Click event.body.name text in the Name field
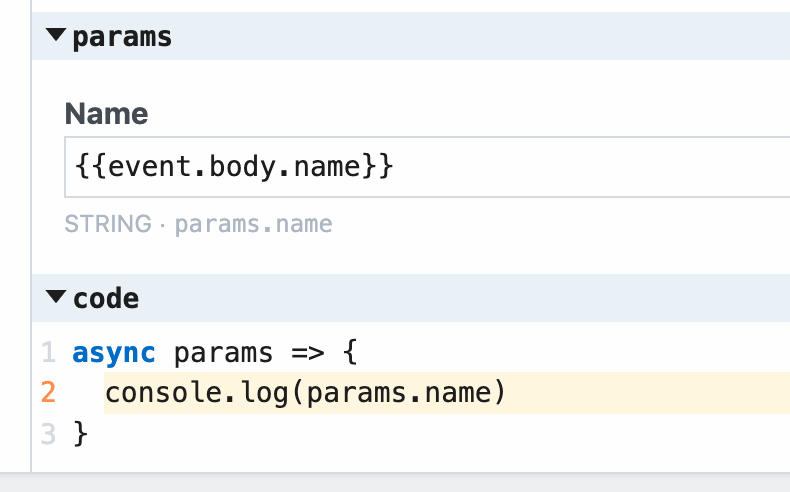The image size is (790, 492). tap(234, 167)
